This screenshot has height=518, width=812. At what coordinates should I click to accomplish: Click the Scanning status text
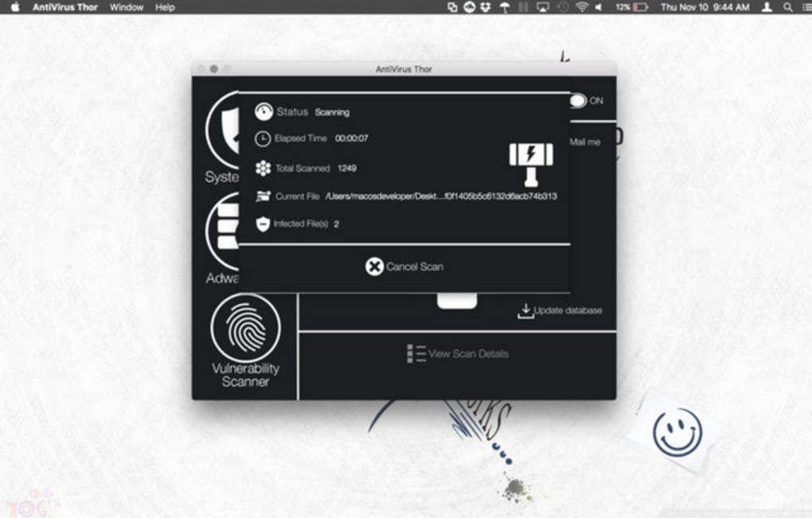click(332, 112)
